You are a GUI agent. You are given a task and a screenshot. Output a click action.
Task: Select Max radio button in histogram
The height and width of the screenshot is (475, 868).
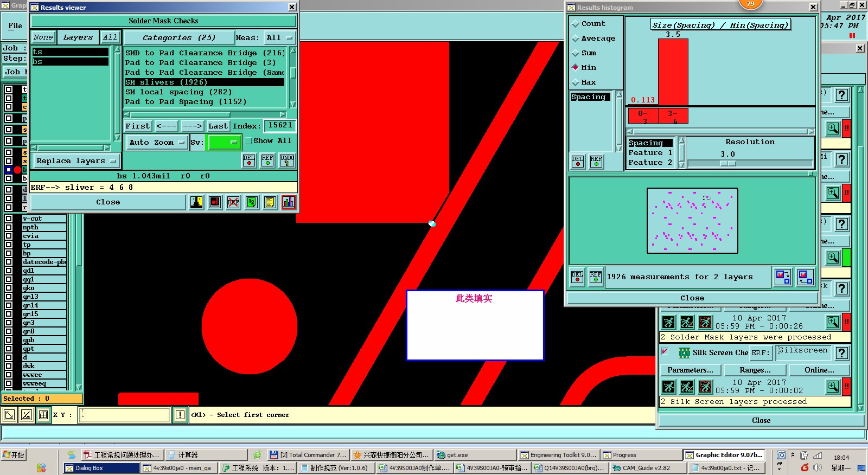coord(576,82)
